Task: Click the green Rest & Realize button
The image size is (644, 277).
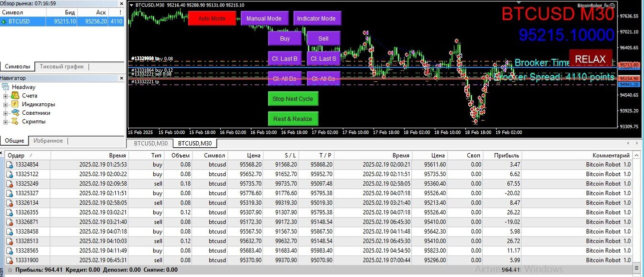Action: pos(293,119)
